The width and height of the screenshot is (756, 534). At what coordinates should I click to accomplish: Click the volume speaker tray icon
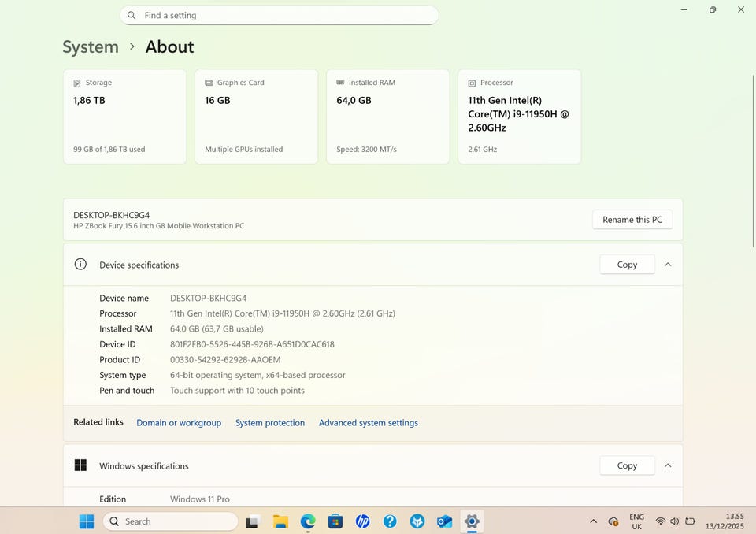[675, 521]
